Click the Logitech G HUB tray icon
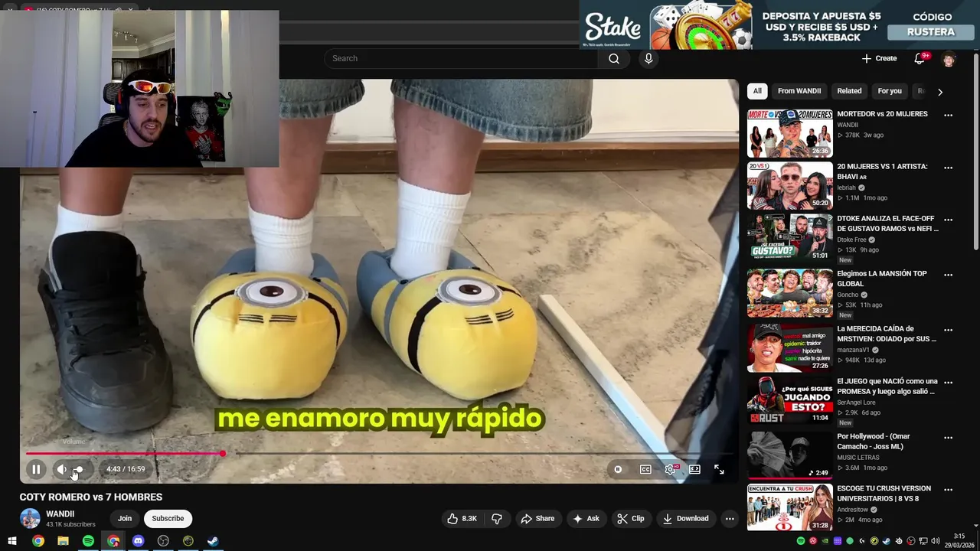 click(862, 541)
